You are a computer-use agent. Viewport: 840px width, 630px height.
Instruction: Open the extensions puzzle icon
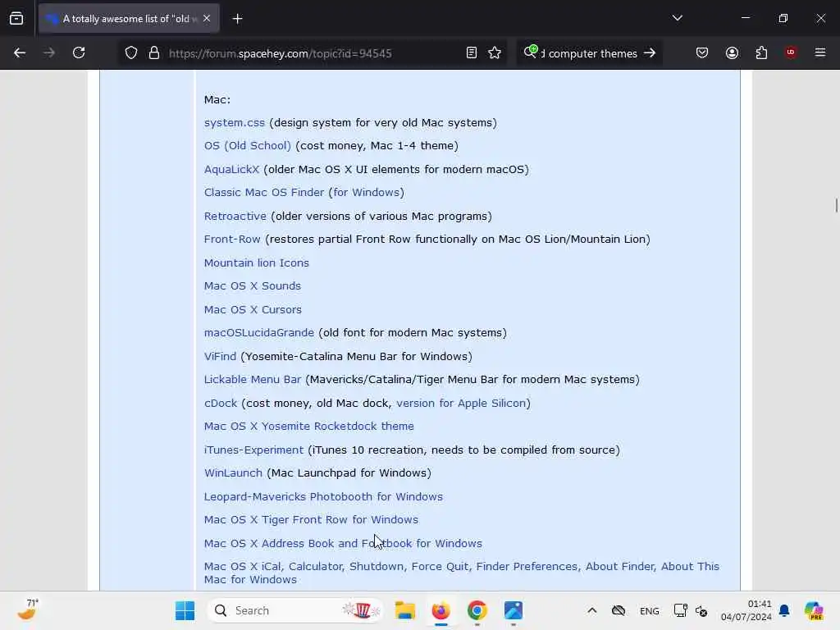point(761,52)
